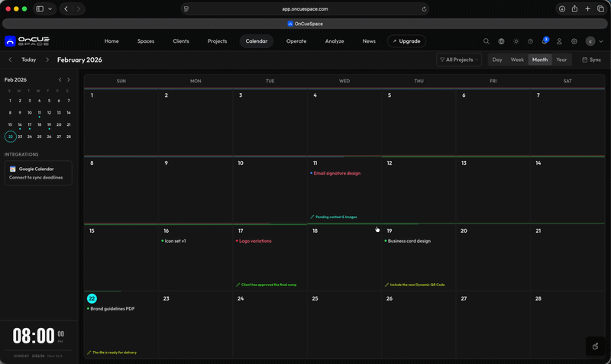Viewport: 611px width, 364px height.
Task: Click the Google Calendar integration icon
Action: [13, 169]
